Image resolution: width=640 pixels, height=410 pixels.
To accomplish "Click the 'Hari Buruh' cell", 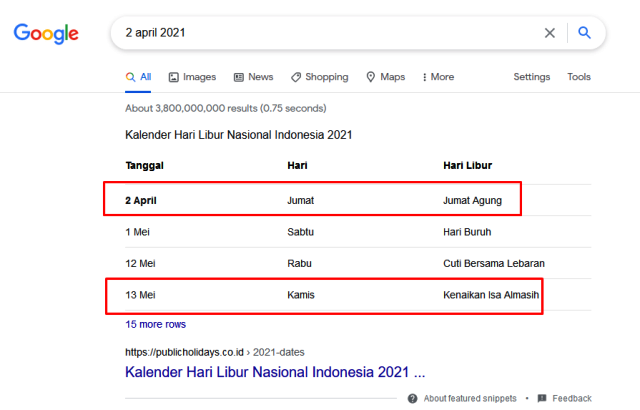I will [x=467, y=232].
